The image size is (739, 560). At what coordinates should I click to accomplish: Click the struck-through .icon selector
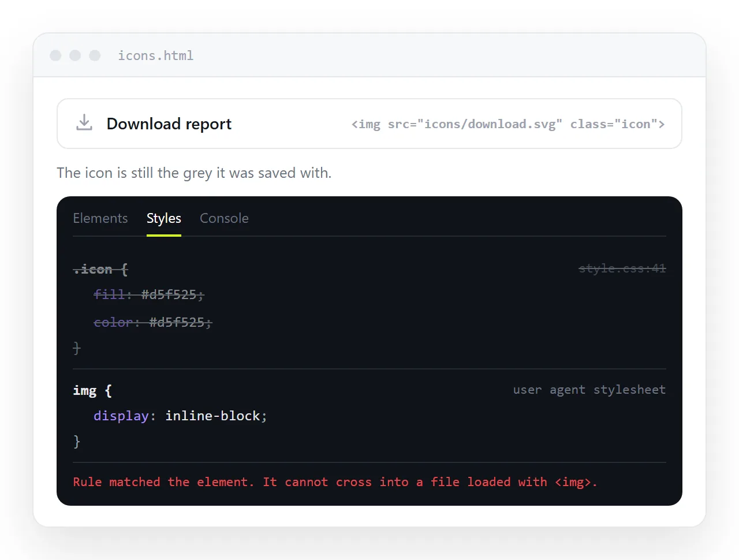click(x=100, y=270)
